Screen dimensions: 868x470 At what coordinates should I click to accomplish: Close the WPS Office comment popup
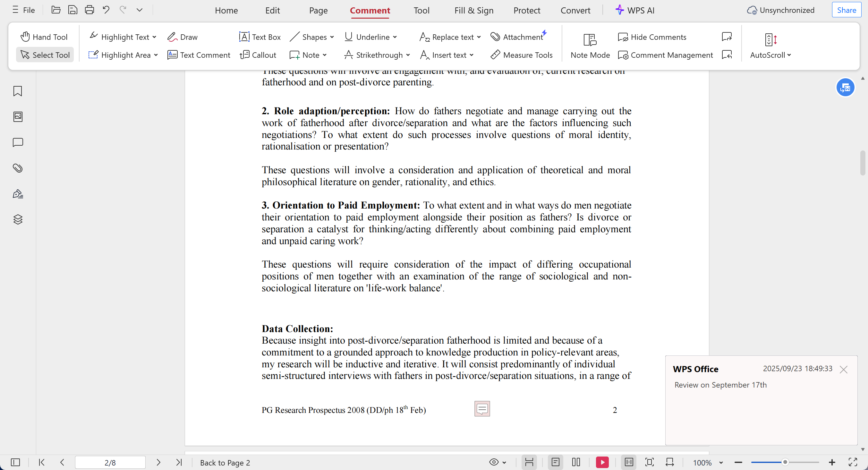click(843, 370)
